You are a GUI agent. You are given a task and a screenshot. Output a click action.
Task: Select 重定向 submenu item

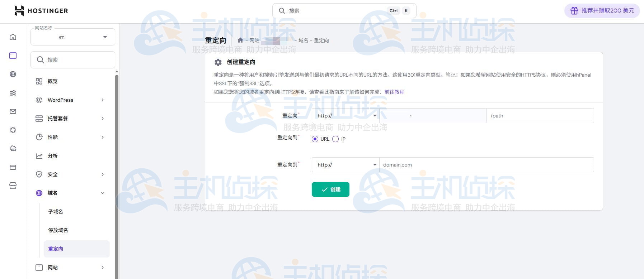pyautogui.click(x=76, y=249)
